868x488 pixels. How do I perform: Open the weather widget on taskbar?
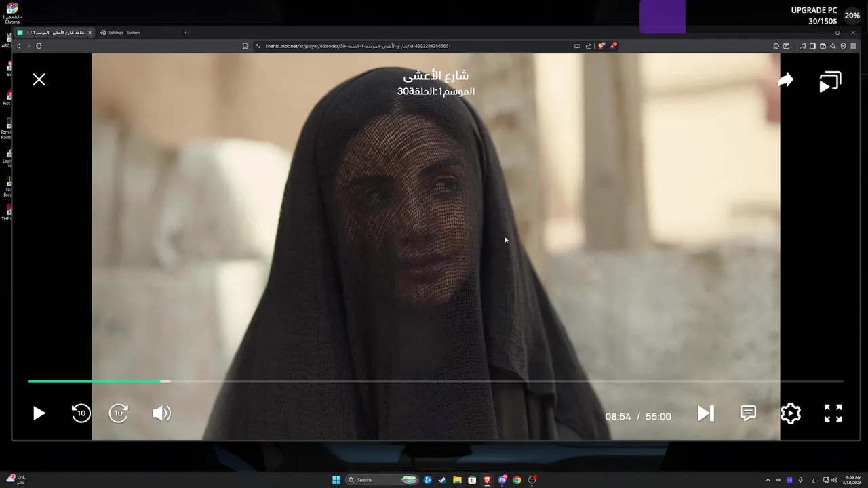pyautogui.click(x=16, y=479)
